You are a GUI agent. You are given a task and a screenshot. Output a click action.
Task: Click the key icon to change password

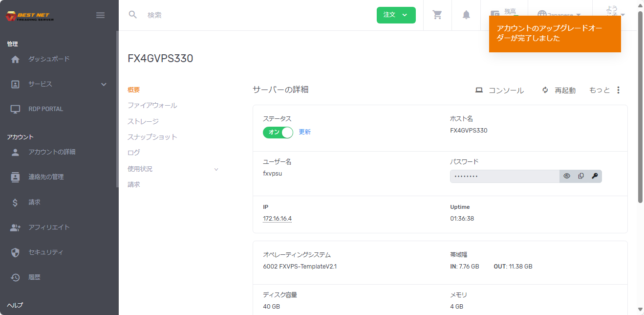pyautogui.click(x=594, y=176)
